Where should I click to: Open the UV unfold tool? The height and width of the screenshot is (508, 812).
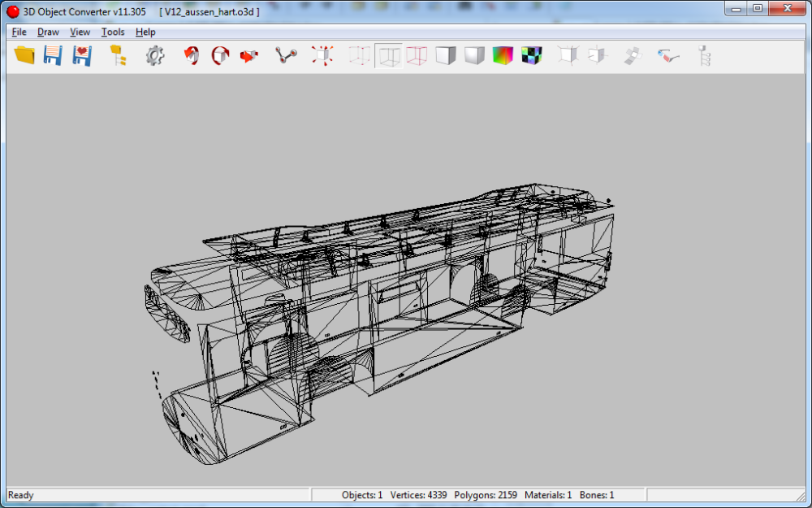(632, 55)
